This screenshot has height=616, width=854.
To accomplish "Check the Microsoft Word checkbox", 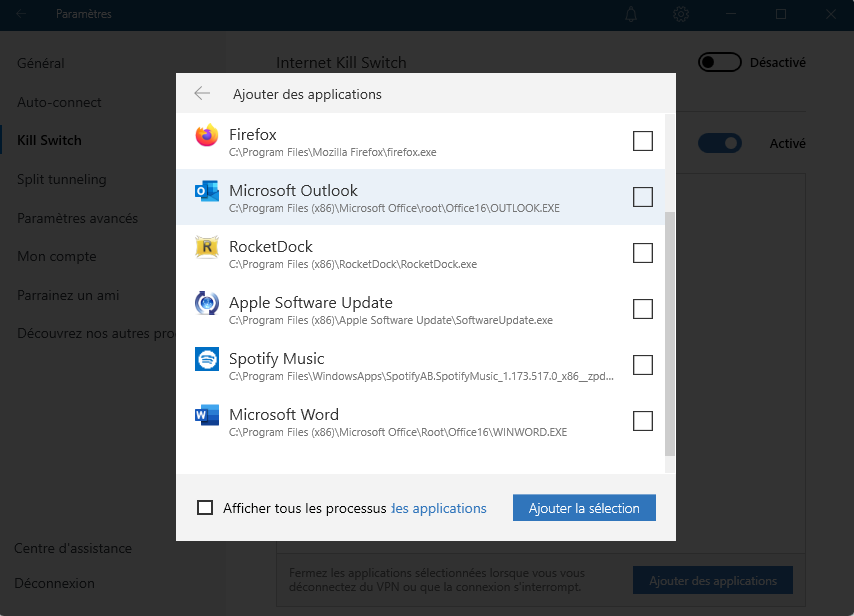I will [x=643, y=421].
